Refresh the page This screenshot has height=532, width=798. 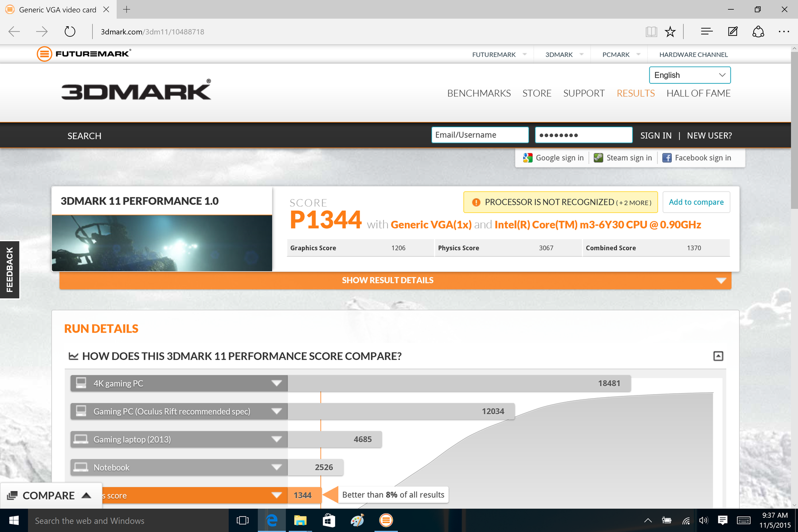(x=70, y=32)
